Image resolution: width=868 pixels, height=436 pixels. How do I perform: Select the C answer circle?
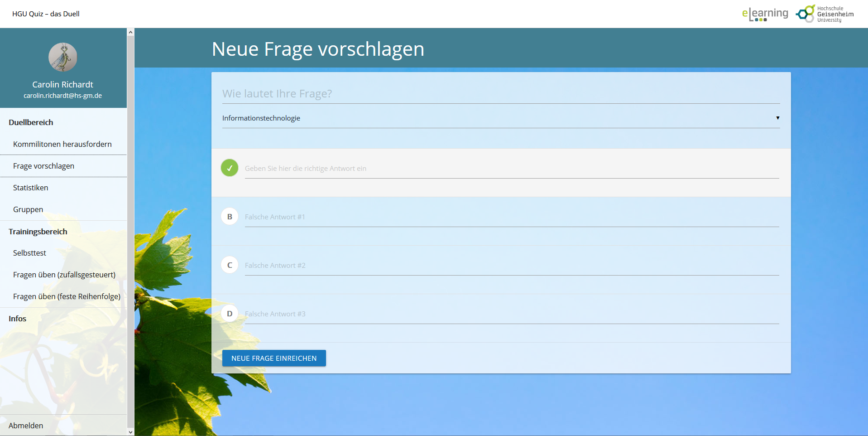tap(230, 265)
